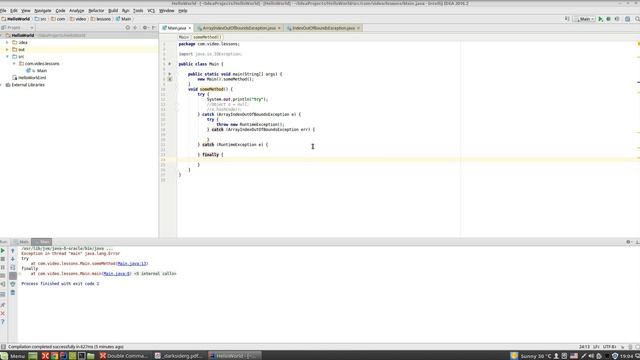Open Project Structure from the toolbar icon
The height and width of the screenshot is (360, 640).
[x=628, y=19]
